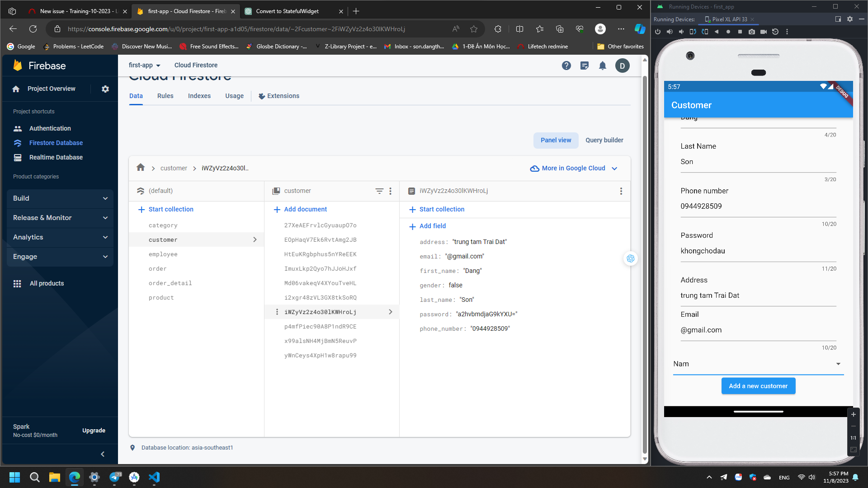Expand the Build product category
The height and width of the screenshot is (488, 868).
pyautogui.click(x=60, y=198)
